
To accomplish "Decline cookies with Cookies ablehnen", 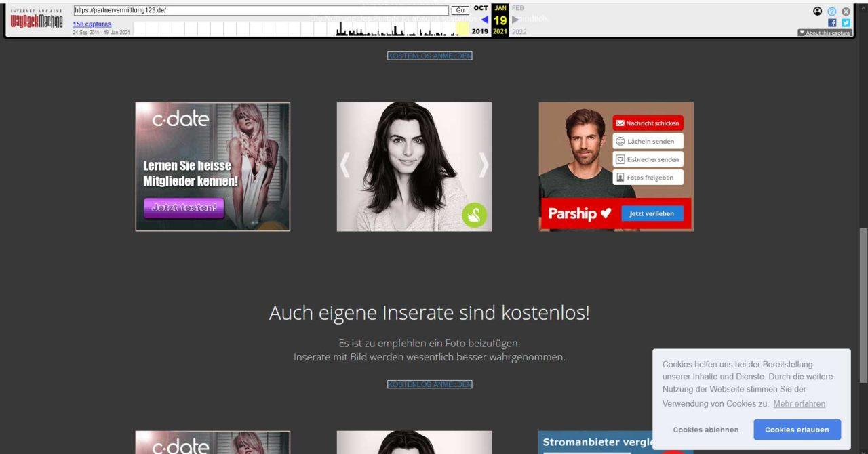I will tap(706, 430).
